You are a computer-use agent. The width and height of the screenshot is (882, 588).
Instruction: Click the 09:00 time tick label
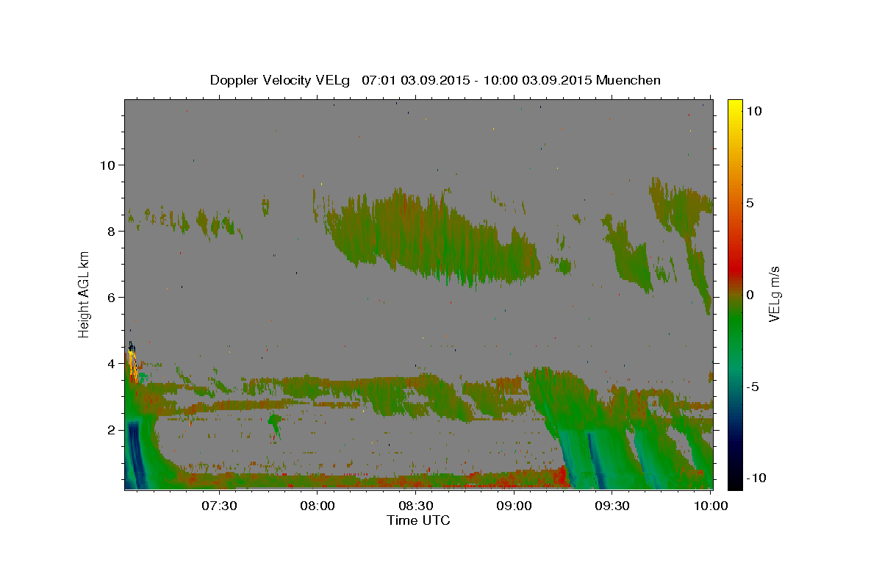[514, 506]
